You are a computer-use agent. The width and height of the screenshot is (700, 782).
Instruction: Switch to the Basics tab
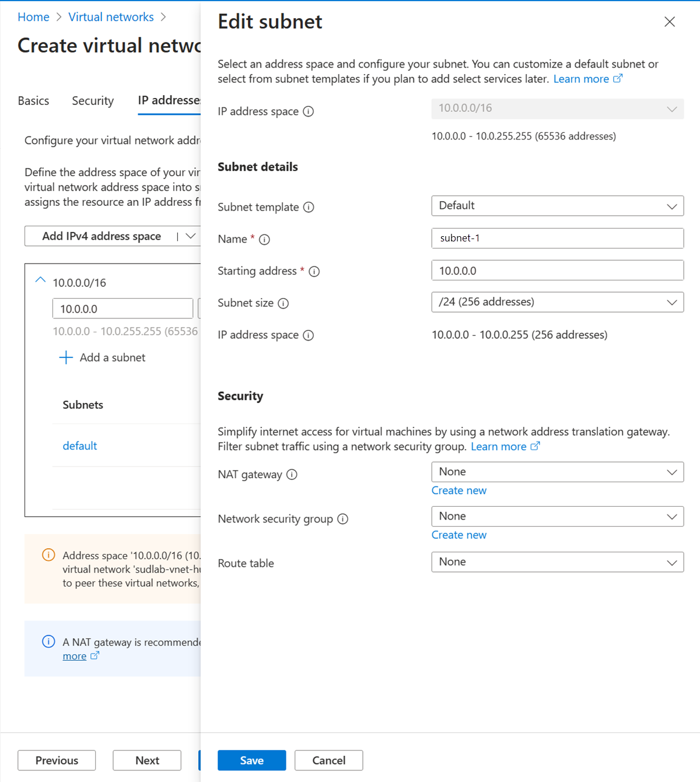[33, 101]
